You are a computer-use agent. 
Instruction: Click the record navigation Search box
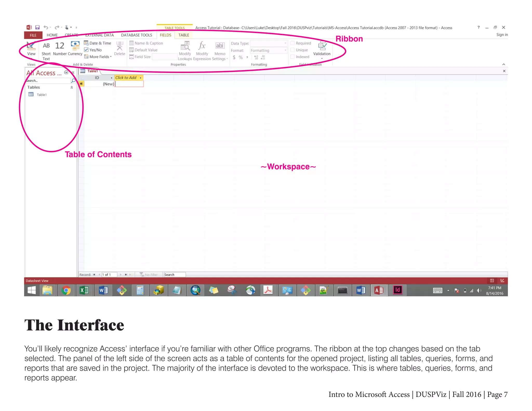click(x=174, y=275)
